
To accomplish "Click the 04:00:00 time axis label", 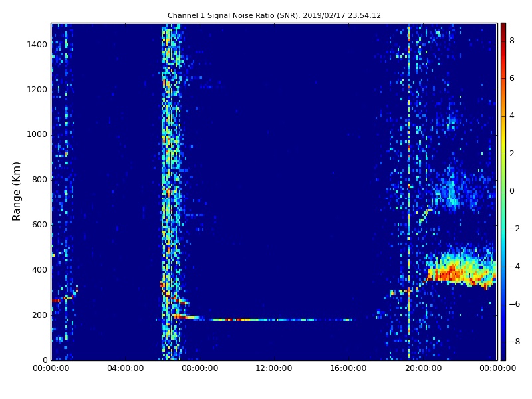I will (125, 368).
